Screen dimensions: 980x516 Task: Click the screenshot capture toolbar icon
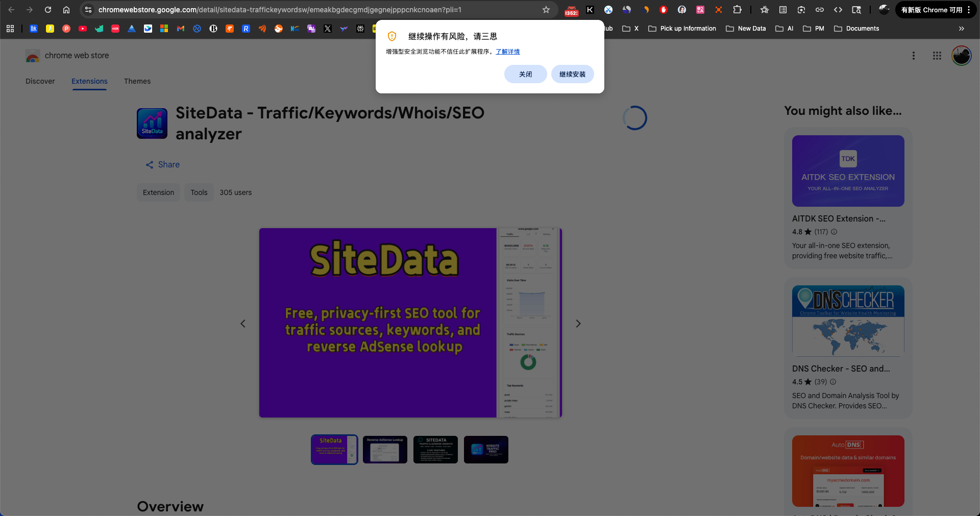pyautogui.click(x=801, y=10)
